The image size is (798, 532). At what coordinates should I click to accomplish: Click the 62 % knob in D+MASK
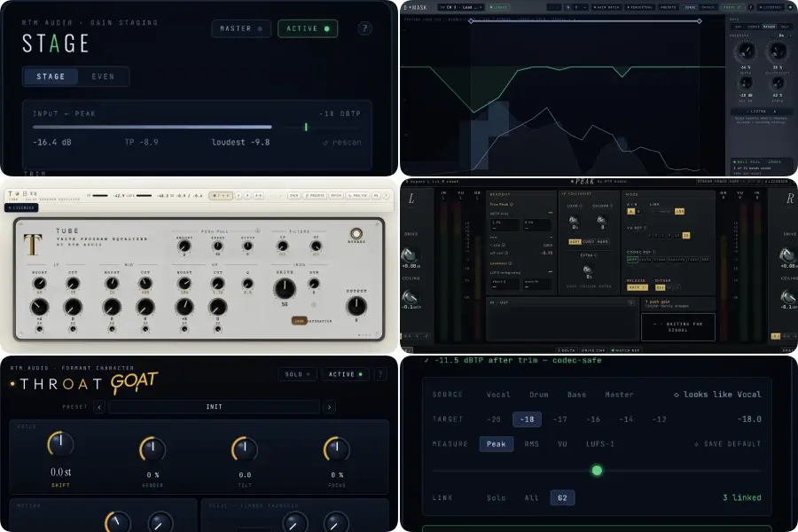click(x=778, y=83)
